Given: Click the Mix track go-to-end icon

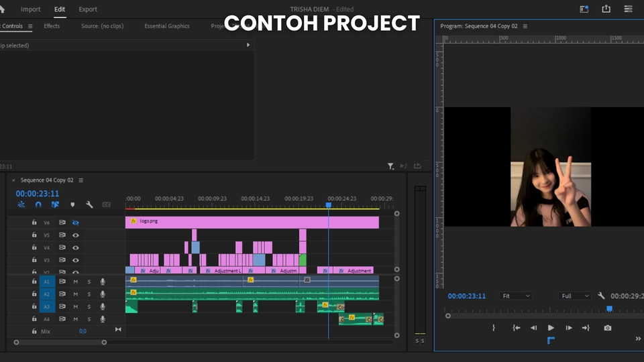Looking at the screenshot, I should click(118, 329).
